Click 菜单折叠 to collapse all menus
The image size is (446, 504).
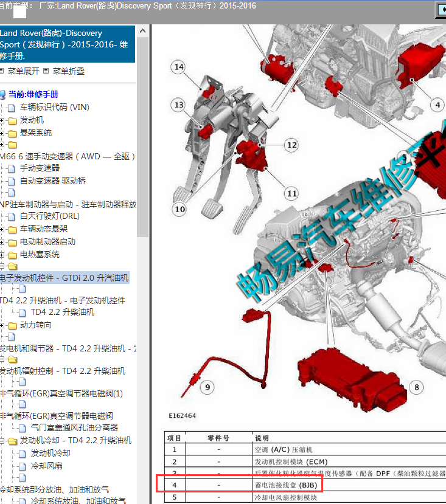[69, 71]
